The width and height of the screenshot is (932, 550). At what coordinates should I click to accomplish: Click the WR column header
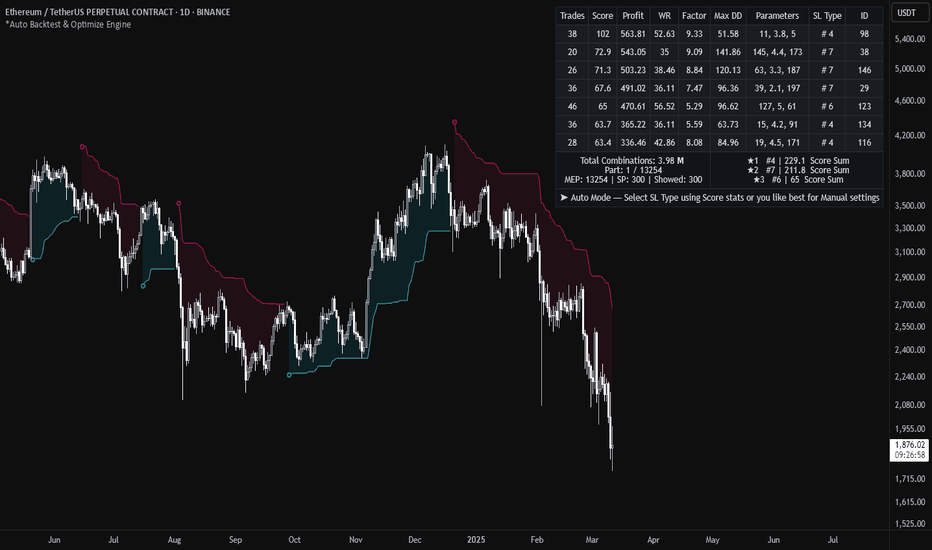coord(665,16)
